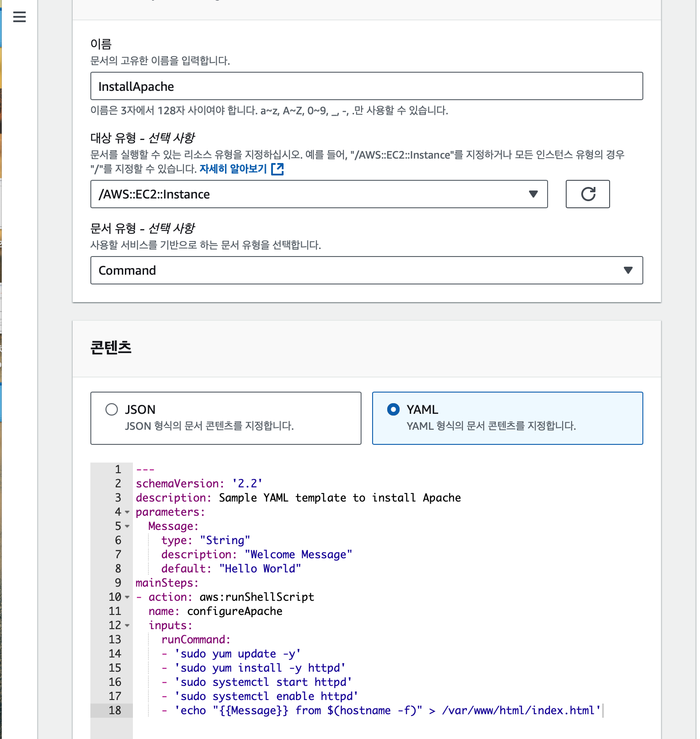Image resolution: width=700 pixels, height=739 pixels.
Task: Click line number 1 in the gutter
Action: coord(118,469)
